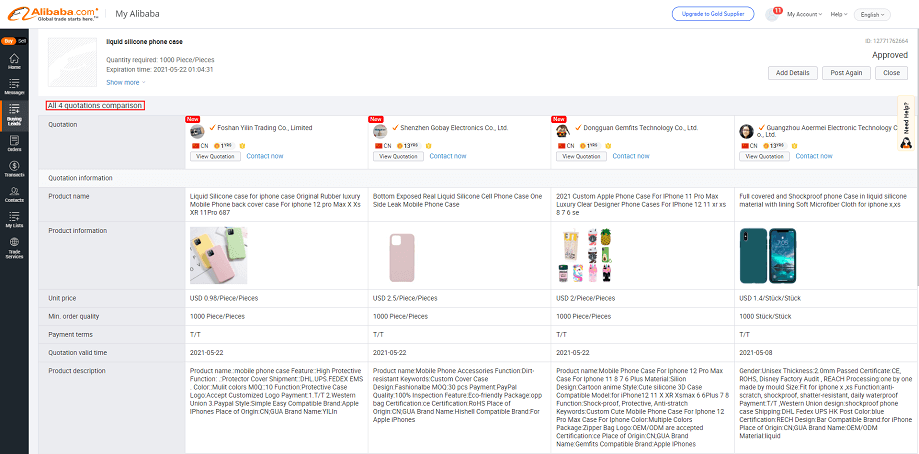Contact now Shenzhen Gobay Electronics

pyautogui.click(x=448, y=156)
